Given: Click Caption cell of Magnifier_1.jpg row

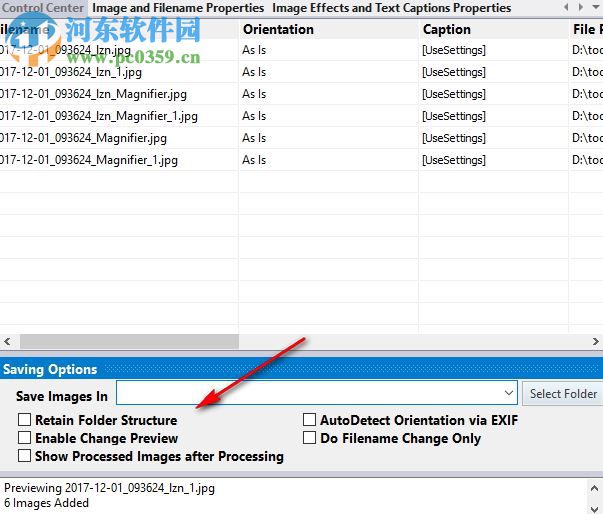Looking at the screenshot, I should click(x=493, y=160).
